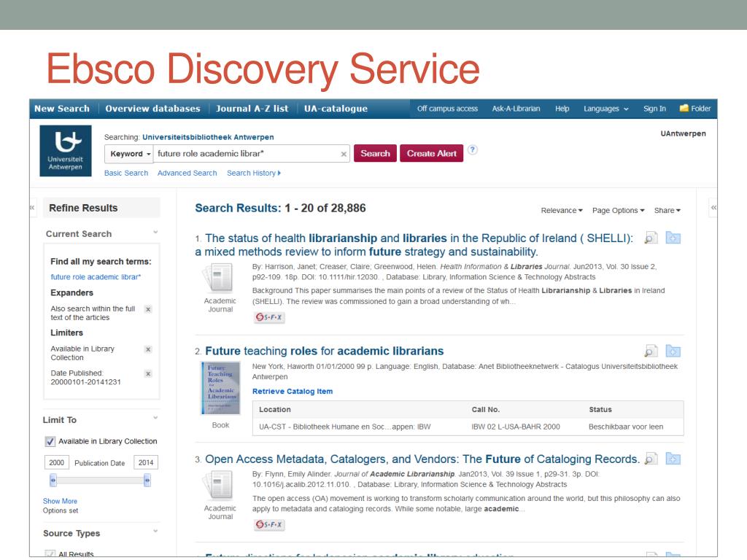The width and height of the screenshot is (747, 560).
Task: Open preview icon for result 1
Action: pyautogui.click(x=651, y=238)
